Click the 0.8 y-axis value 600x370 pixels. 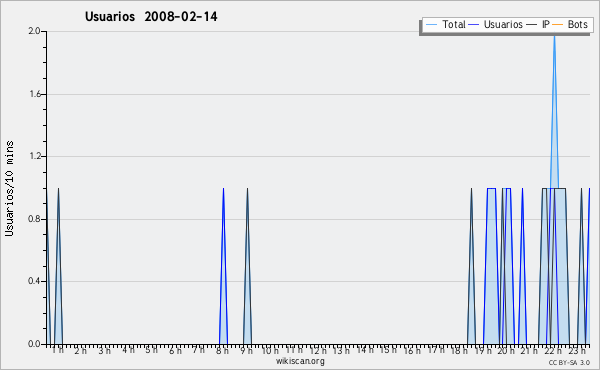point(34,219)
